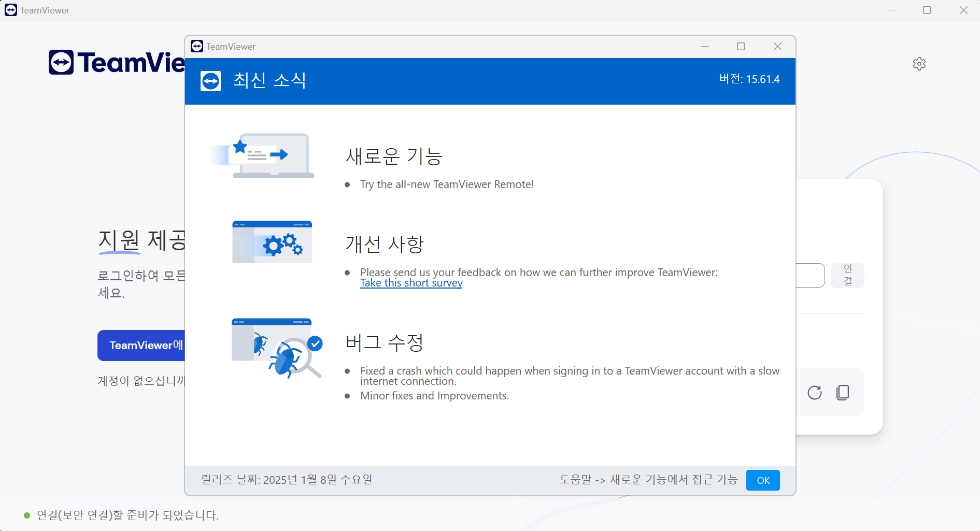
Task: Click the TeamViewer sign-in blue button
Action: click(141, 345)
